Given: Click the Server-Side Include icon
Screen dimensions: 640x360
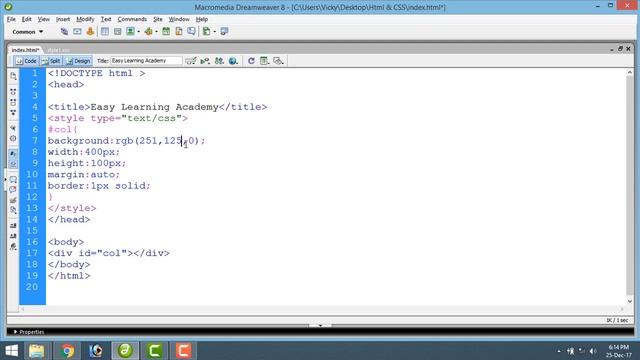Looking at the screenshot, I should point(179,31).
